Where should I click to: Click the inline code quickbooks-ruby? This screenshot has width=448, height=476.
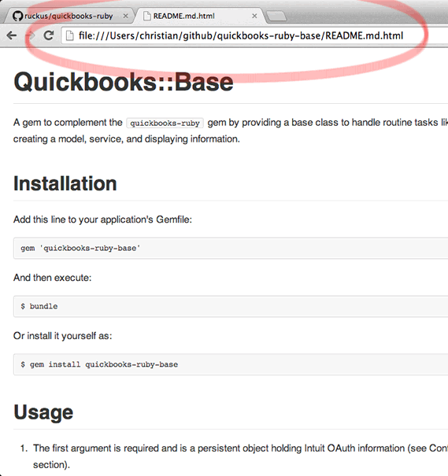point(165,123)
